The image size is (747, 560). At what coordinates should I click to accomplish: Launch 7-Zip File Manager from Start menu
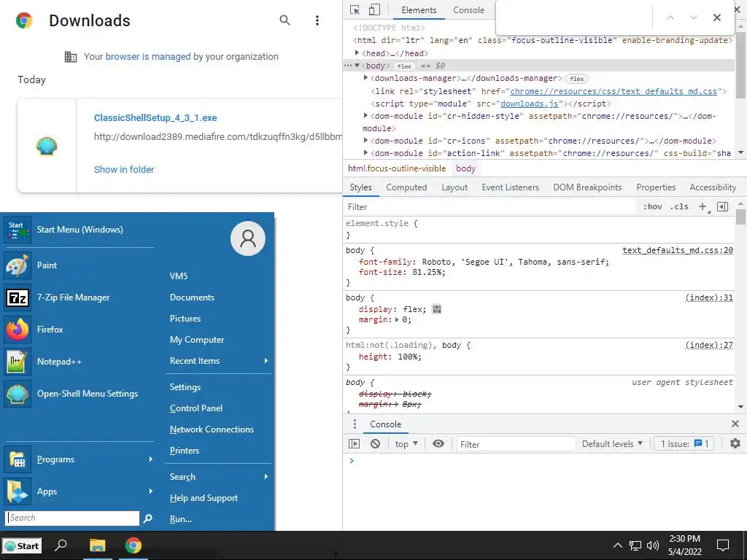79,297
